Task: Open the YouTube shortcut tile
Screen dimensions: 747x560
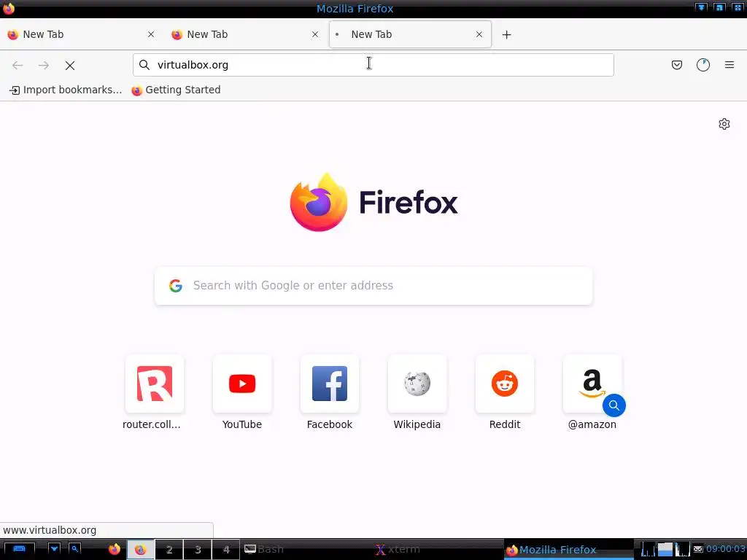Action: click(x=242, y=384)
